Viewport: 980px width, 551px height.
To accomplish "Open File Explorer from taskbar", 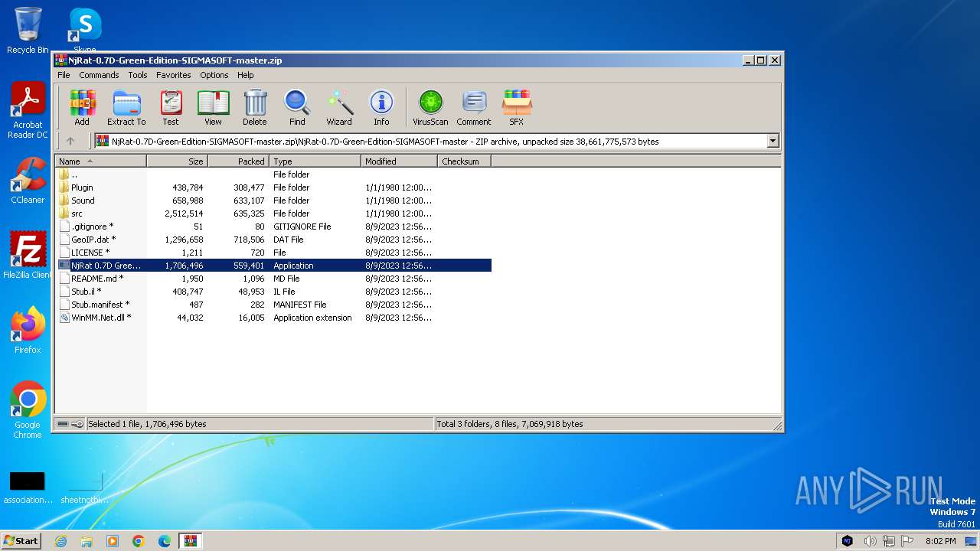I will click(87, 541).
